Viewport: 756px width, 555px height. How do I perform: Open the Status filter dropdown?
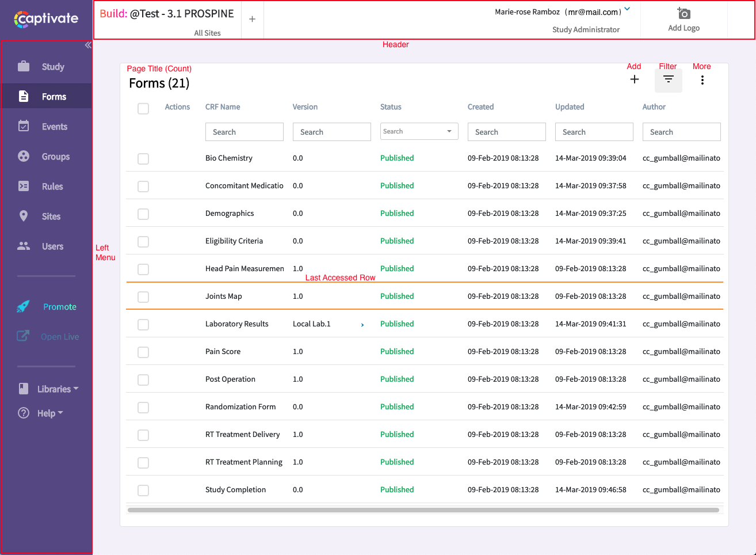[419, 132]
